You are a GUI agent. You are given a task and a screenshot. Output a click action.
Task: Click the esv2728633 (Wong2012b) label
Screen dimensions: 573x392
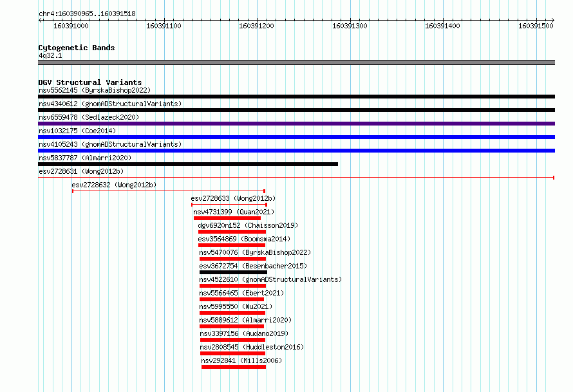233,198
